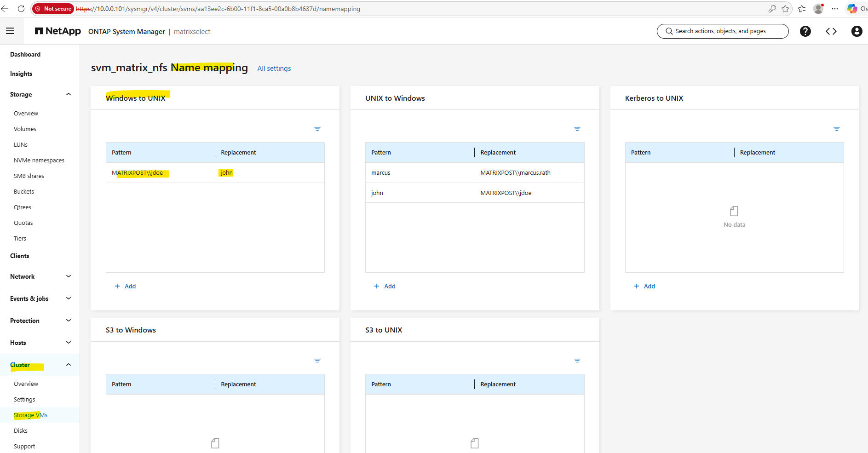Viewport: 868px width, 453px height.
Task: Bookmark this page with the star icon
Action: point(785,9)
